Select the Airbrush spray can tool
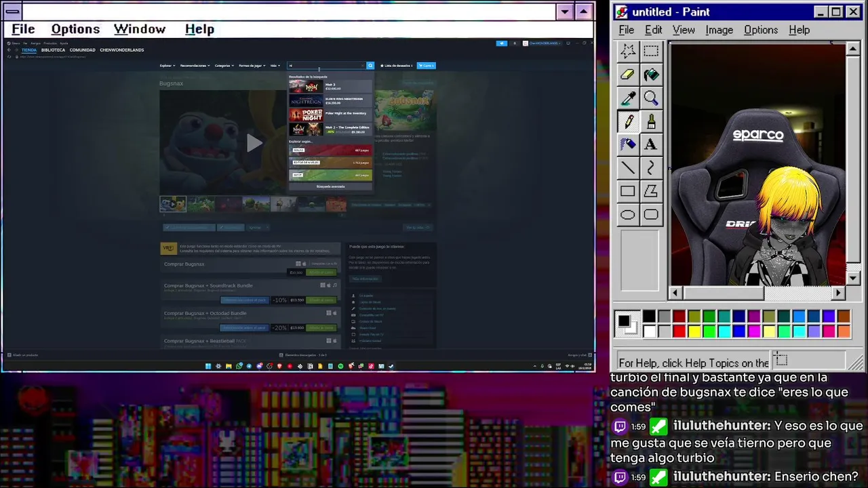This screenshot has width=868, height=488. tap(627, 144)
